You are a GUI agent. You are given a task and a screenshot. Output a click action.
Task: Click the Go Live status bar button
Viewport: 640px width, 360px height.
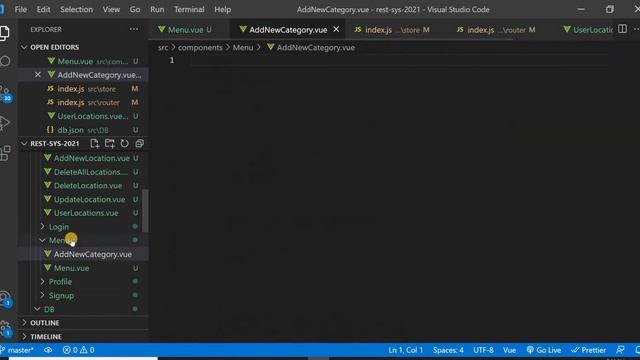[x=544, y=350]
